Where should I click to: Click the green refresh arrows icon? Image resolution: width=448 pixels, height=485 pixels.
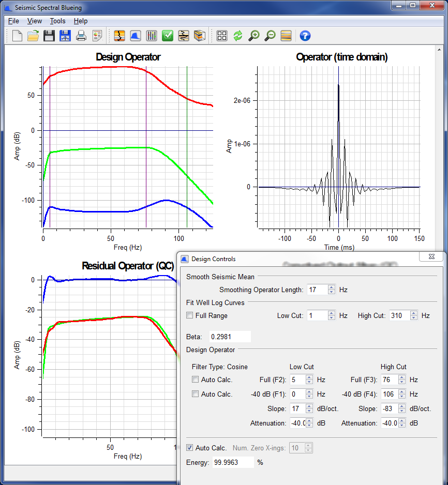point(238,36)
